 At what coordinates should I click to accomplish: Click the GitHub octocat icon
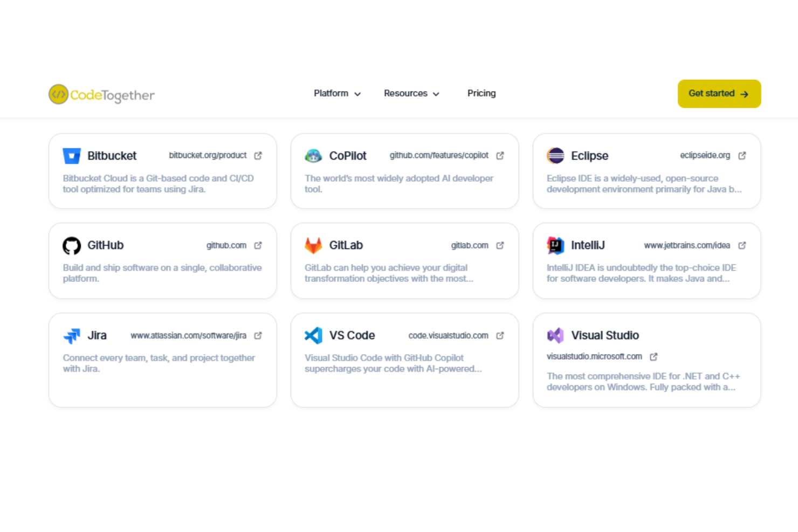(71, 245)
